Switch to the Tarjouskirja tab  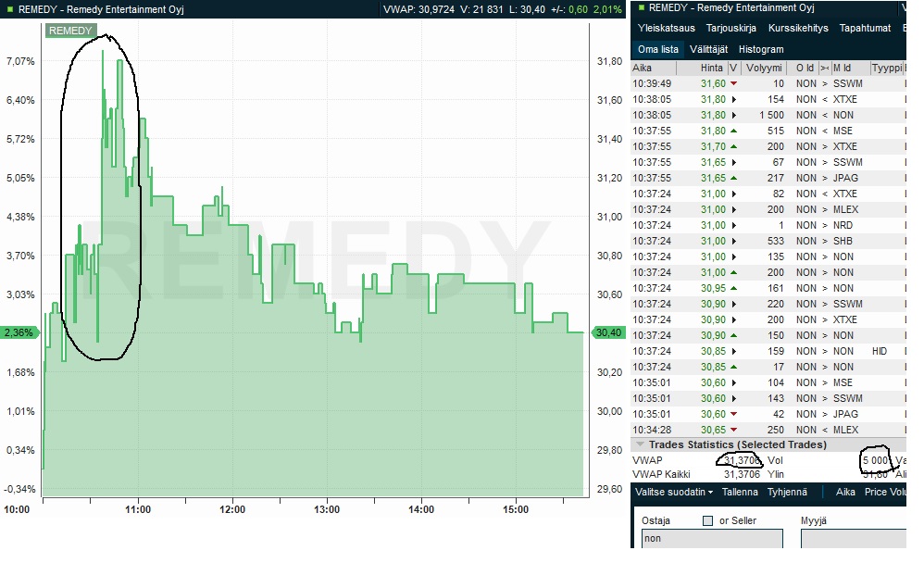coord(731,28)
